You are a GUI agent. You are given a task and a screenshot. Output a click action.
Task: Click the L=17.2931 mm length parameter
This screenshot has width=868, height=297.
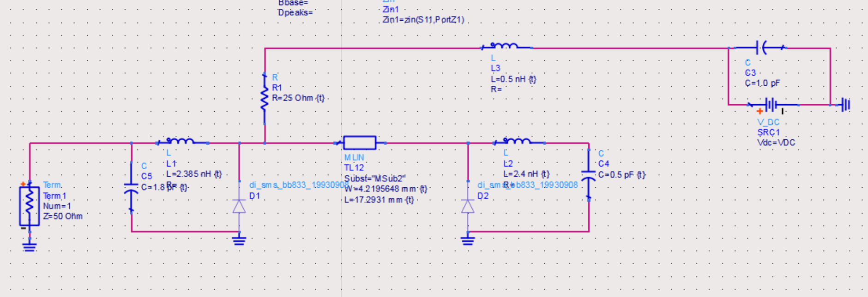(379, 200)
